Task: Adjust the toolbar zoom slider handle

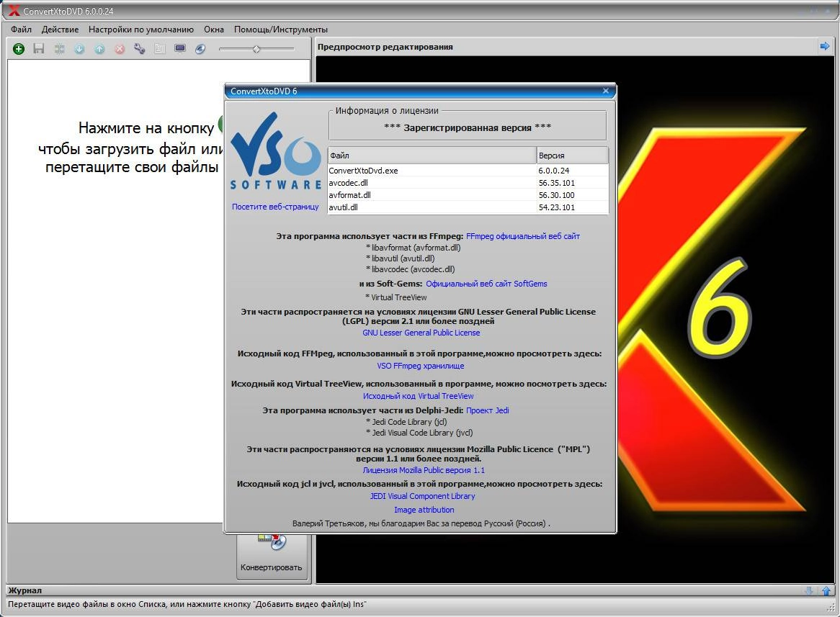Action: coord(256,49)
